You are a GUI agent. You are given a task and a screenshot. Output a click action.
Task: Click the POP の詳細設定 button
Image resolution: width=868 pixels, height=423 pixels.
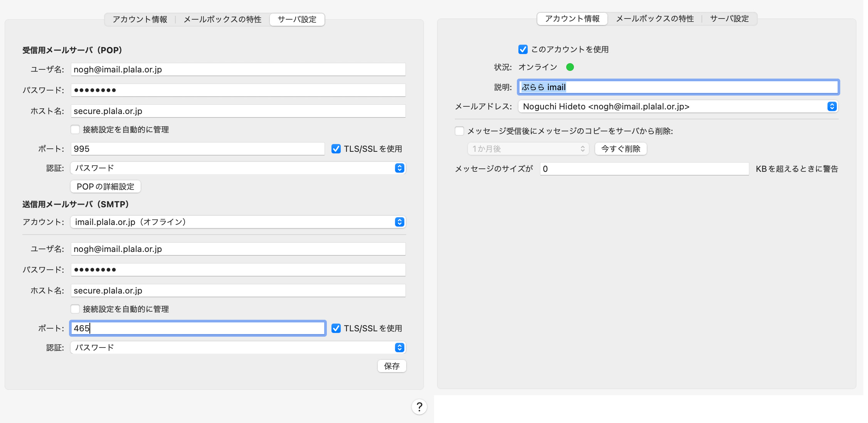pyautogui.click(x=106, y=187)
